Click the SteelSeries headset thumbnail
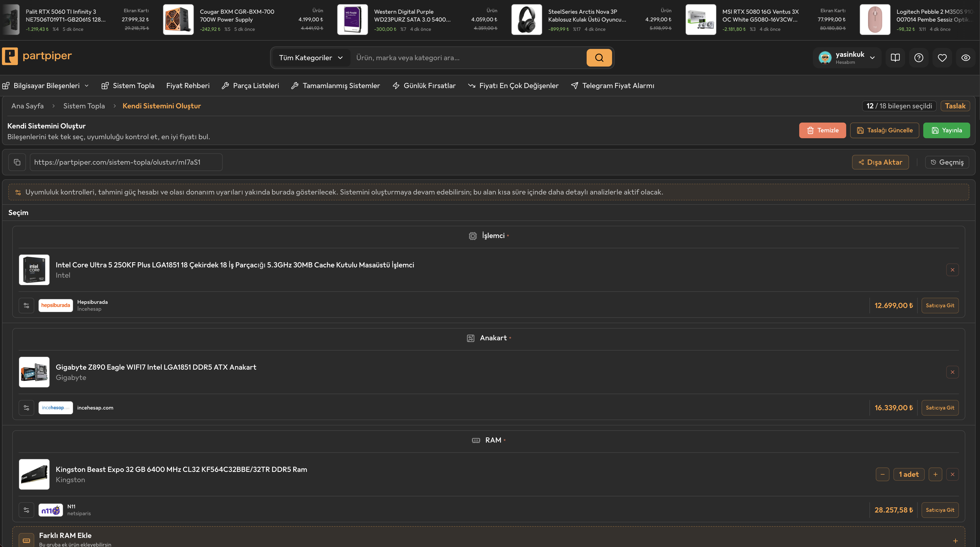The height and width of the screenshot is (547, 980). 526,20
